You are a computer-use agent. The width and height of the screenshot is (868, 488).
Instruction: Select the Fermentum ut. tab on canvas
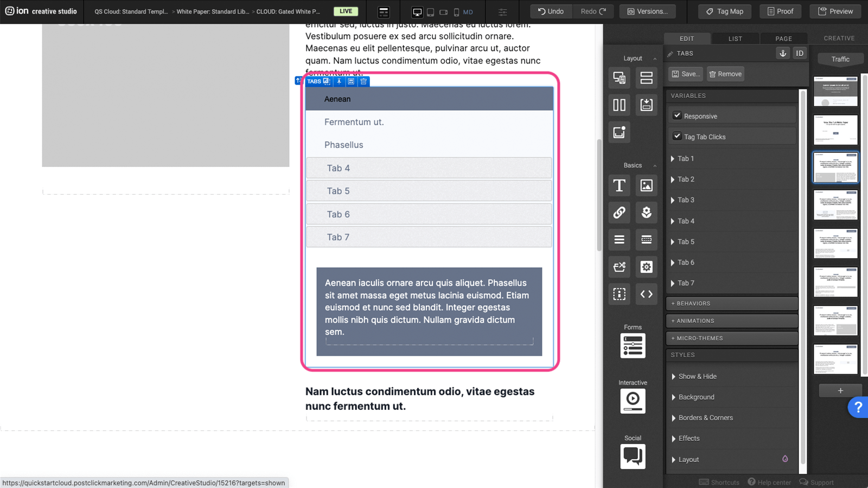[354, 123]
